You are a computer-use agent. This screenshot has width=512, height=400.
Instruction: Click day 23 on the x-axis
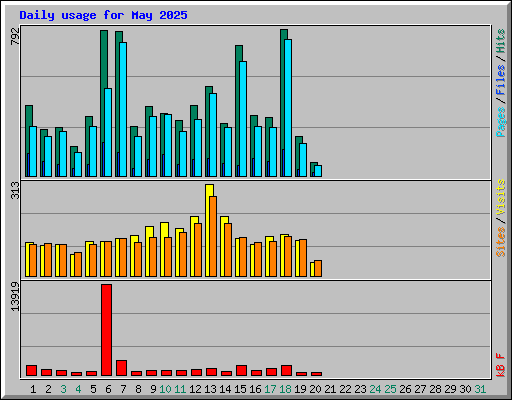click(x=360, y=389)
